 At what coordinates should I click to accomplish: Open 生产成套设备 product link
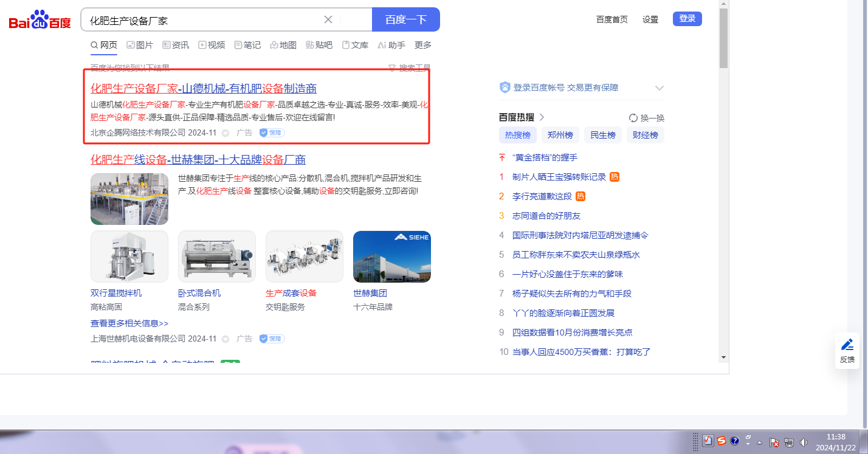click(x=291, y=293)
